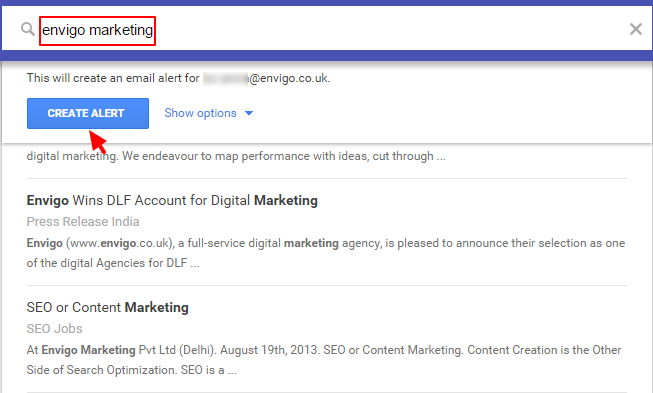
Task: Click the 'of the digital Agencies for DLF' line
Action: click(113, 263)
